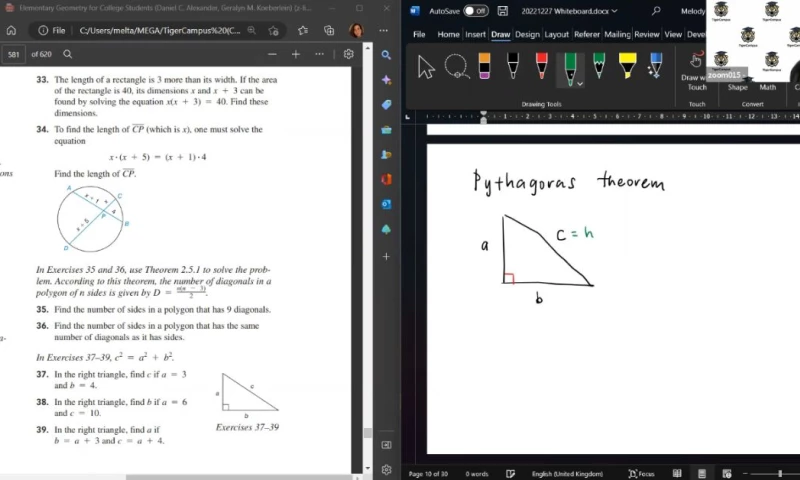Click PDF scrollbar down arrow
Screen dimensions: 800x480
(367, 468)
